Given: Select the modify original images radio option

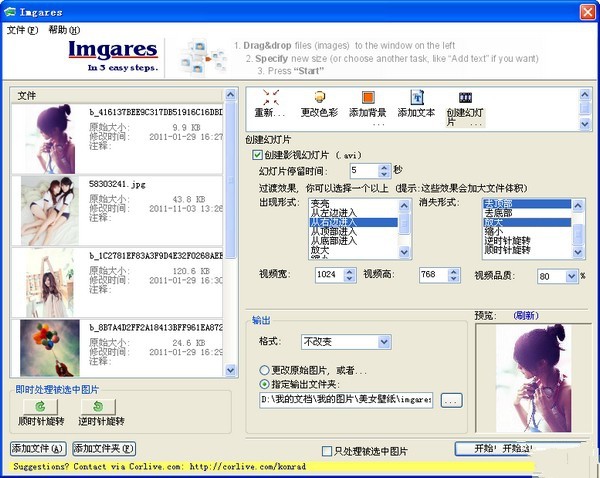Looking at the screenshot, I should coord(266,368).
